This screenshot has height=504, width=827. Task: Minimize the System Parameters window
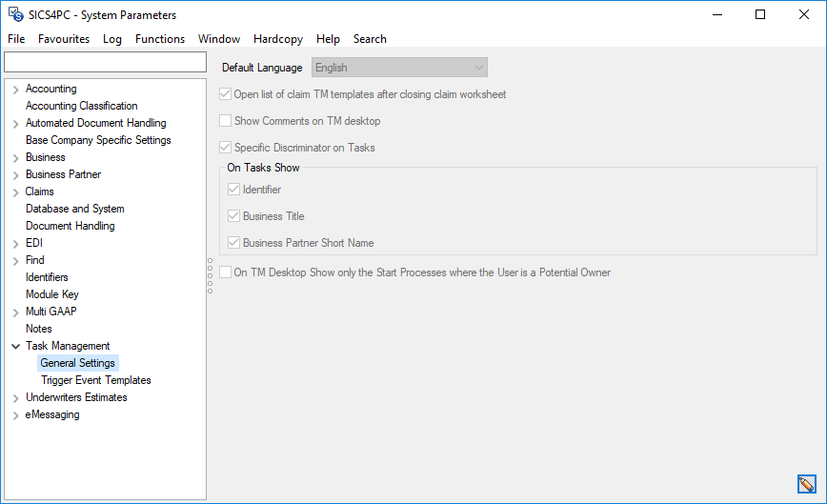point(717,14)
